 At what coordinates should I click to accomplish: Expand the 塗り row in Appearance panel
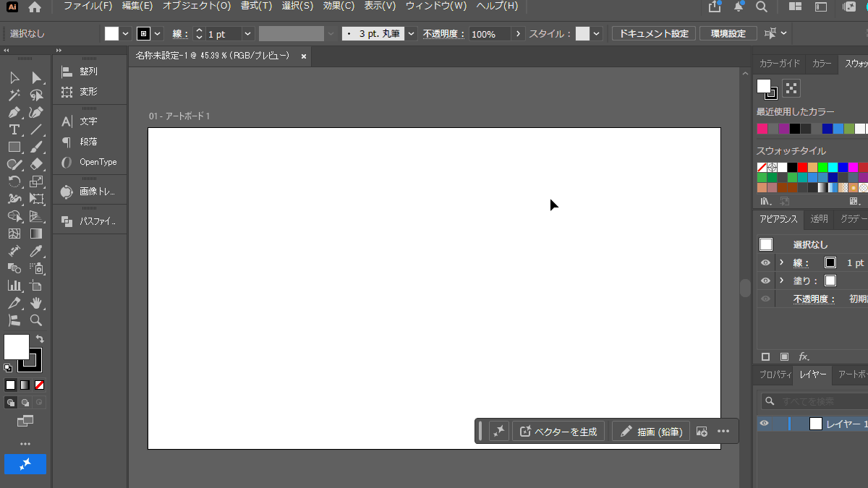click(x=781, y=281)
